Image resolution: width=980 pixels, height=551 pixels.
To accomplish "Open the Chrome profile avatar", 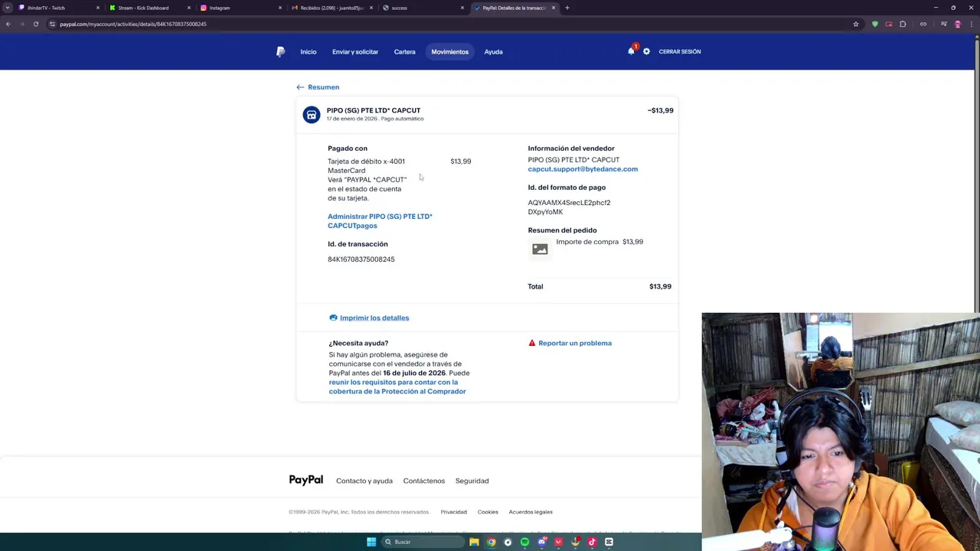I will [958, 24].
